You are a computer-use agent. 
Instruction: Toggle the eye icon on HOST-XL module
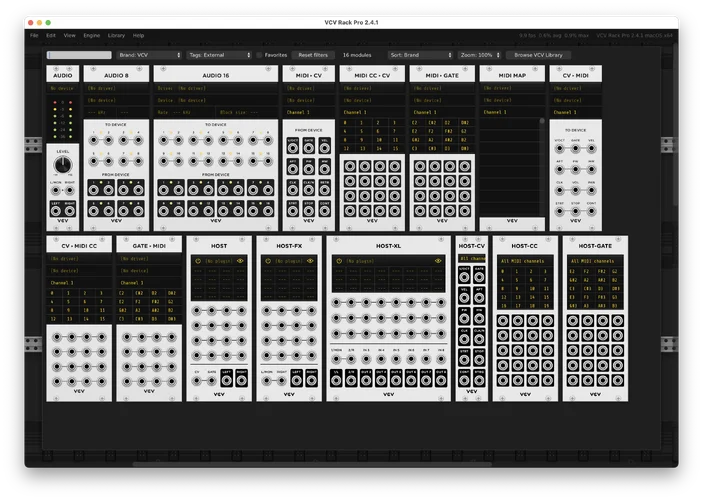coord(438,261)
